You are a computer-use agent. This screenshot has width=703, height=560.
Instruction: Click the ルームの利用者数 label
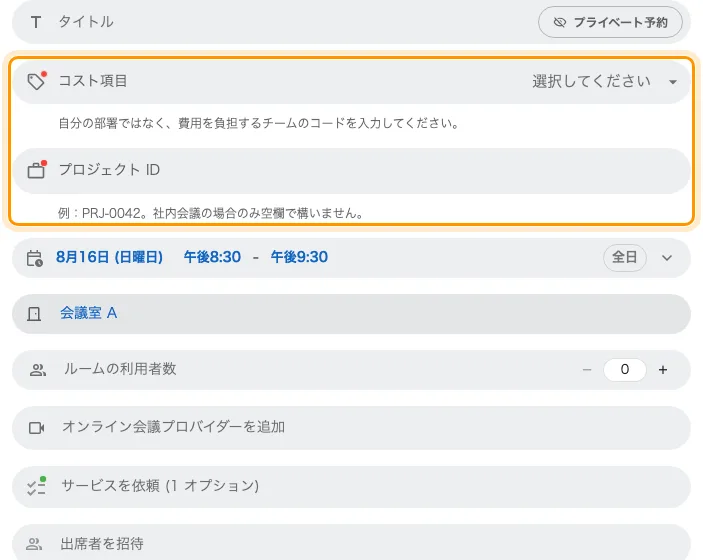tap(120, 369)
